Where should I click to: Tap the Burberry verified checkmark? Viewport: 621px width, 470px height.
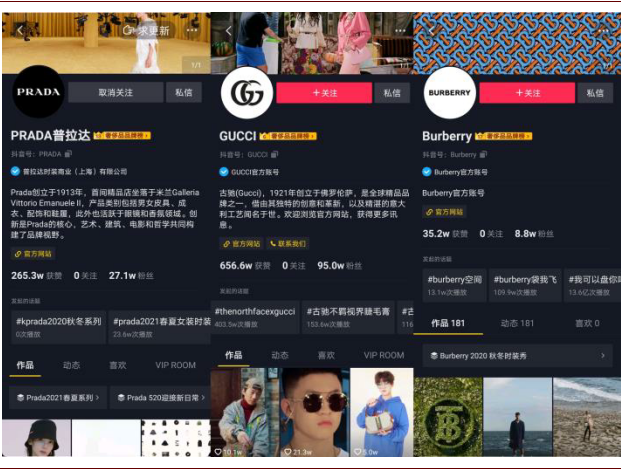(427, 172)
